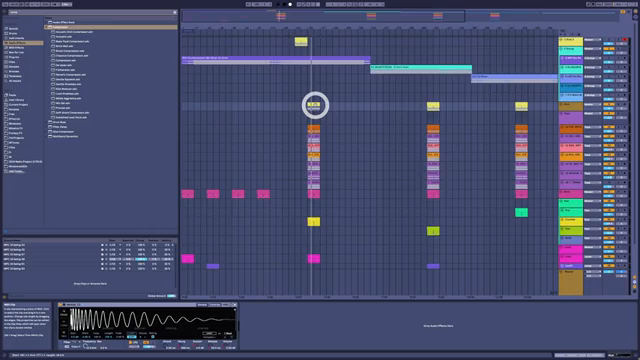This screenshot has height=360, width=640.
Task: Open Grooves browser category
Action: tap(14, 71)
